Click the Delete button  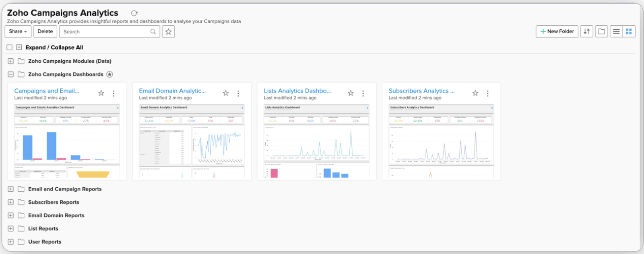[45, 31]
